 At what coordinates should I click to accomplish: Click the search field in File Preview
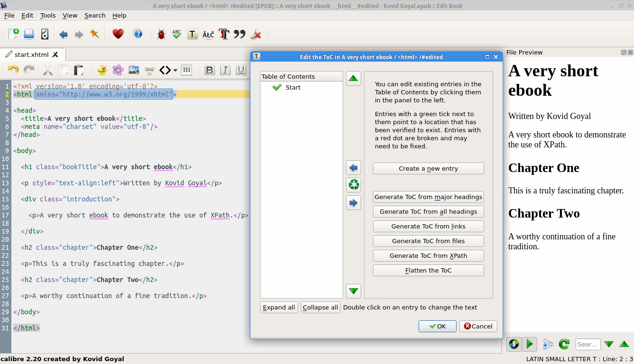587,344
